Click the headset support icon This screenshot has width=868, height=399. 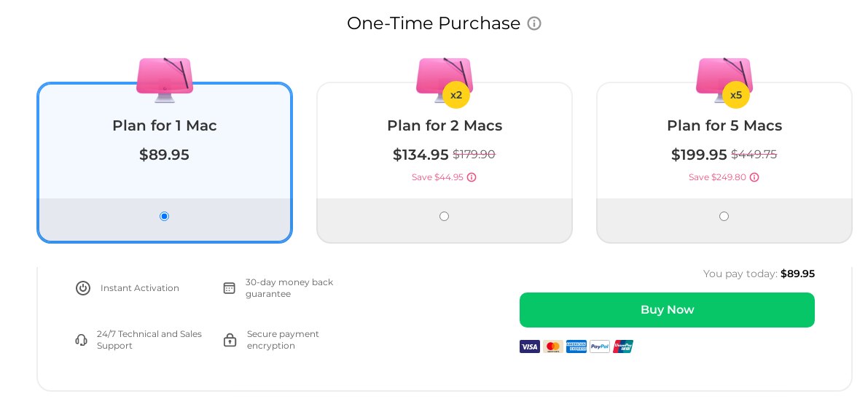point(82,340)
